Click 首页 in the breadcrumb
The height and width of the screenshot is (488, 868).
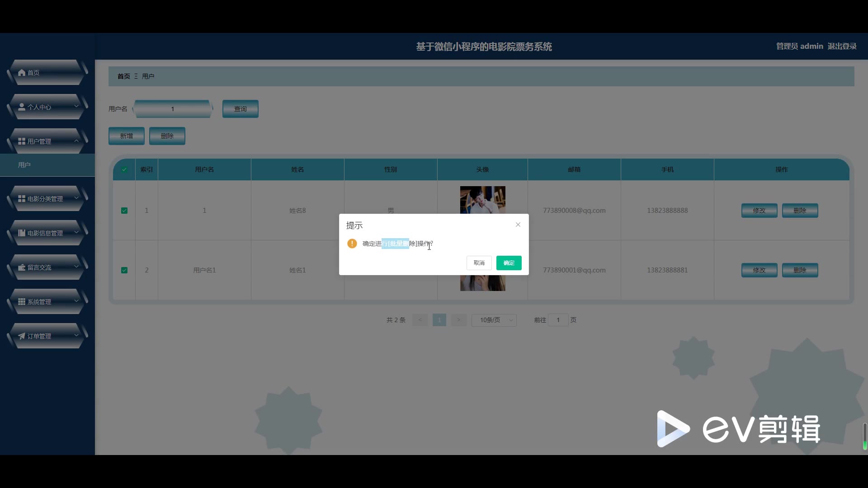123,76
